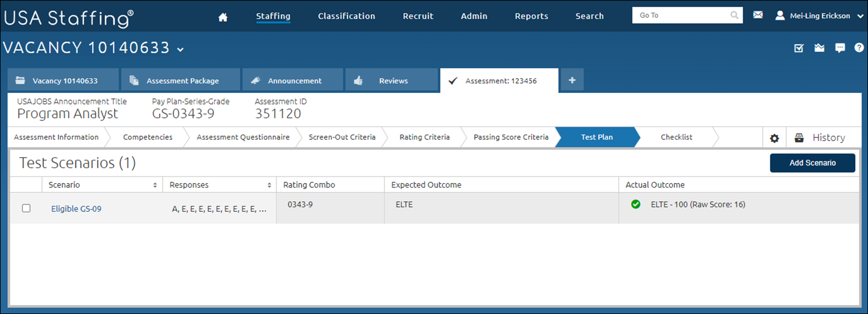Open the Classification menu
Viewport: 868px width, 314px height.
click(x=346, y=16)
